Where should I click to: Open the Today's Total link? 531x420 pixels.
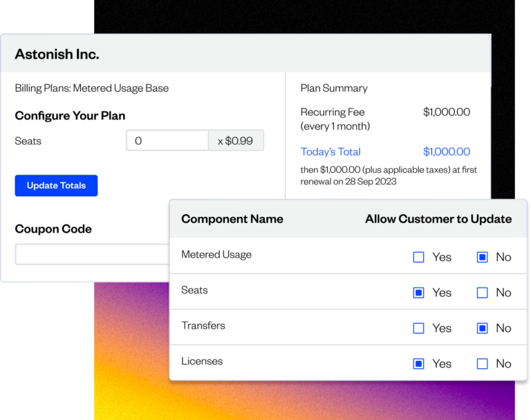(x=330, y=152)
